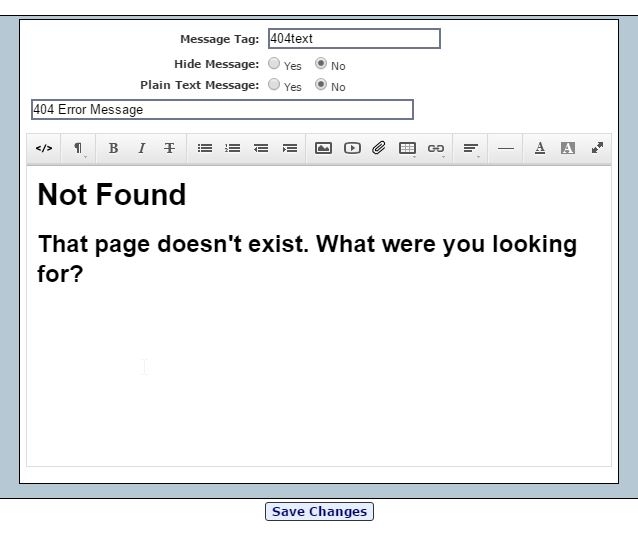The image size is (638, 547).
Task: Insert a horizontal rule
Action: (x=506, y=148)
